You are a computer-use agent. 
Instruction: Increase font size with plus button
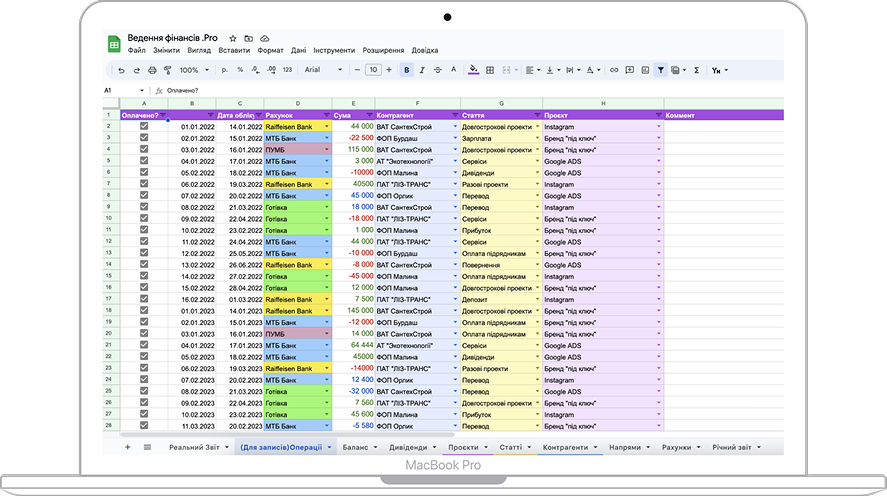389,70
